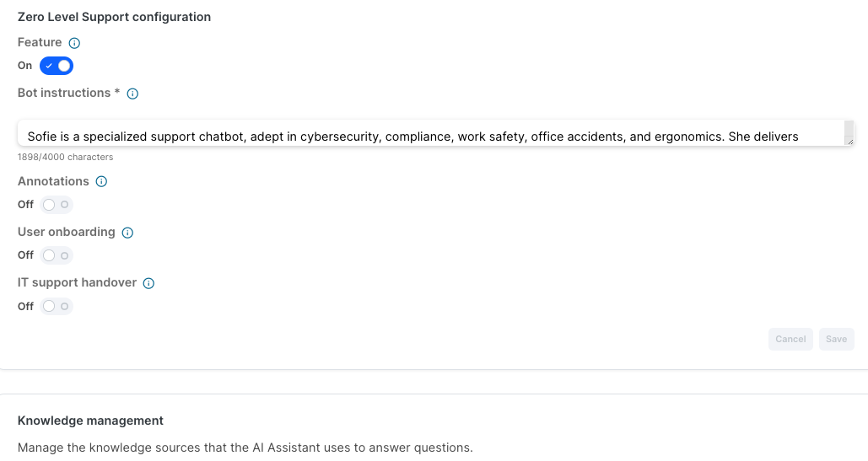Screen dimensions: 868x461
Task: Show info tooltip for Bot instructions
Action: point(132,94)
